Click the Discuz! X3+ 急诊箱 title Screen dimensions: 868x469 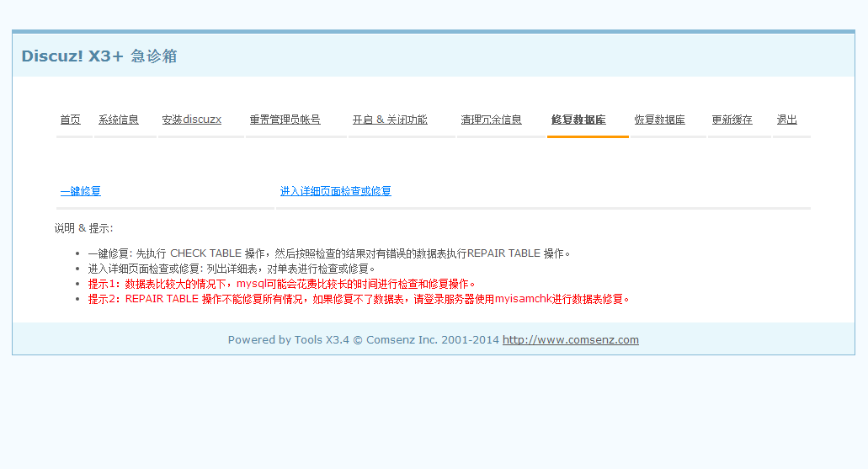[99, 56]
